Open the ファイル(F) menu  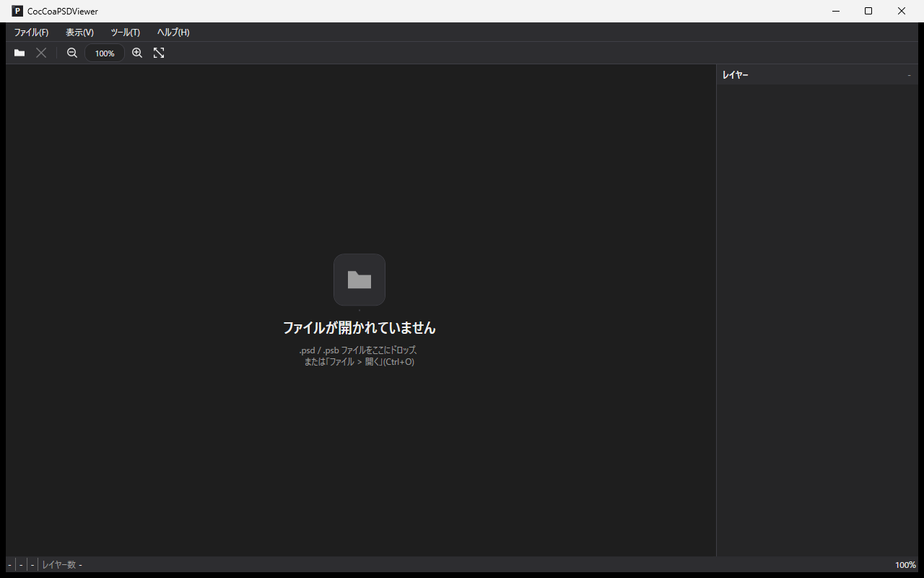(x=31, y=33)
